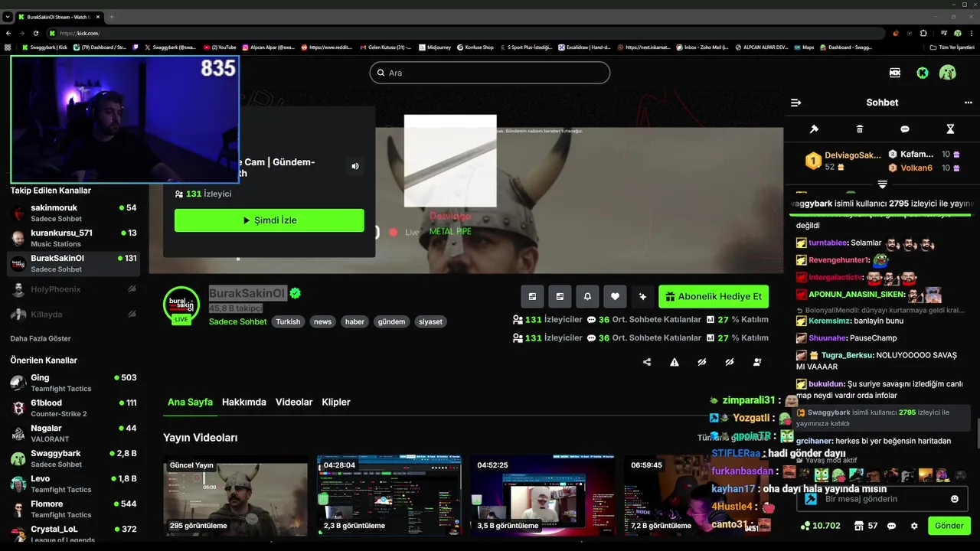
Task: Click hourglass slow-mode icon in chat toolbar
Action: click(950, 129)
